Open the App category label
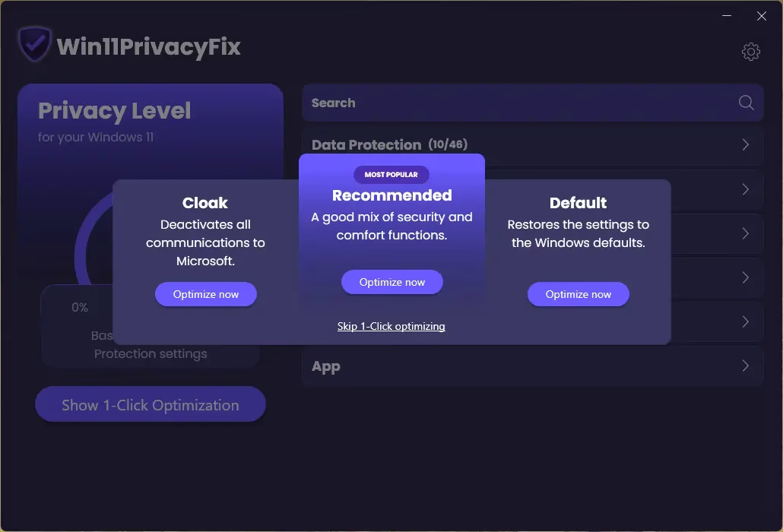The image size is (783, 532). 326,366
